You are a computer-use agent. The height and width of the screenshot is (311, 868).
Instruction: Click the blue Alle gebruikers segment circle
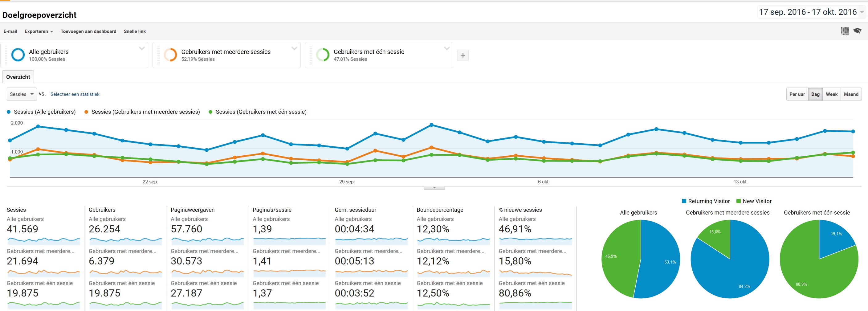pos(18,55)
